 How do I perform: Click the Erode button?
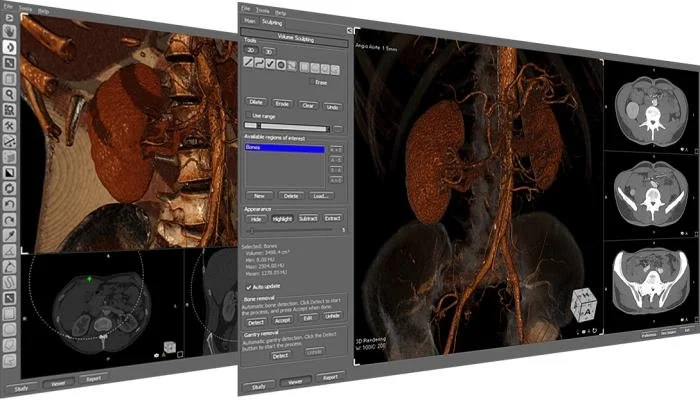(282, 104)
